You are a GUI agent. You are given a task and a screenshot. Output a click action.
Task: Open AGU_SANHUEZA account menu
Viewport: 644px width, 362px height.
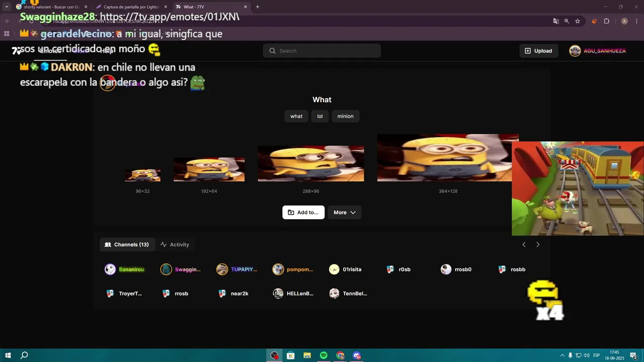(598, 51)
